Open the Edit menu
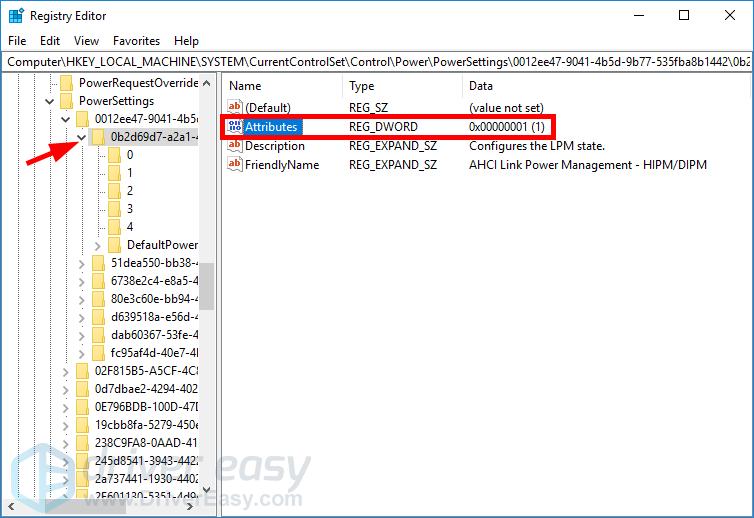 click(x=50, y=41)
